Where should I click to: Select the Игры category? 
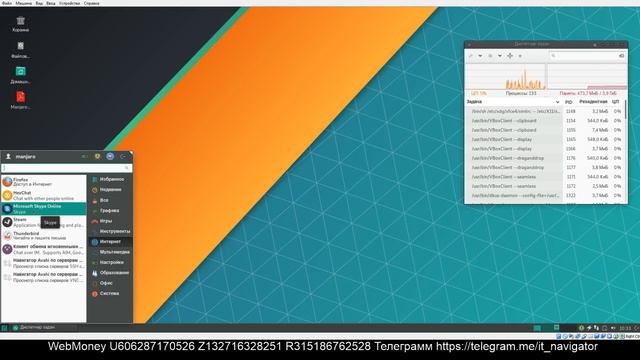tap(110, 221)
